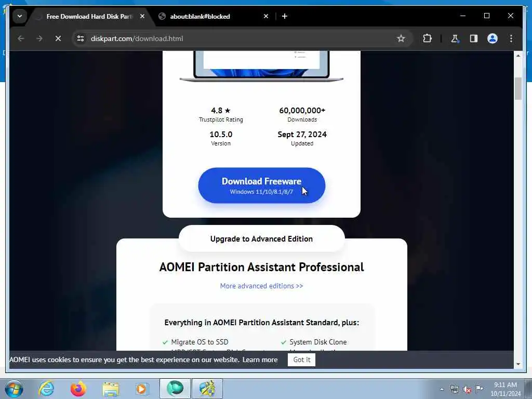Viewport: 532px width, 399px height.
Task: View site information icon
Action: [x=81, y=38]
